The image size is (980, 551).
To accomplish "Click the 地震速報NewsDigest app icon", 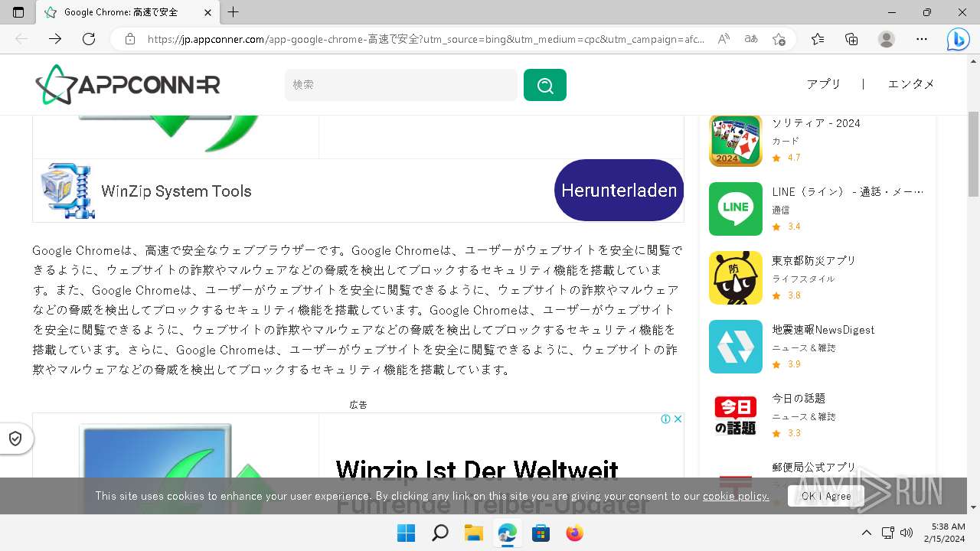I will click(736, 347).
